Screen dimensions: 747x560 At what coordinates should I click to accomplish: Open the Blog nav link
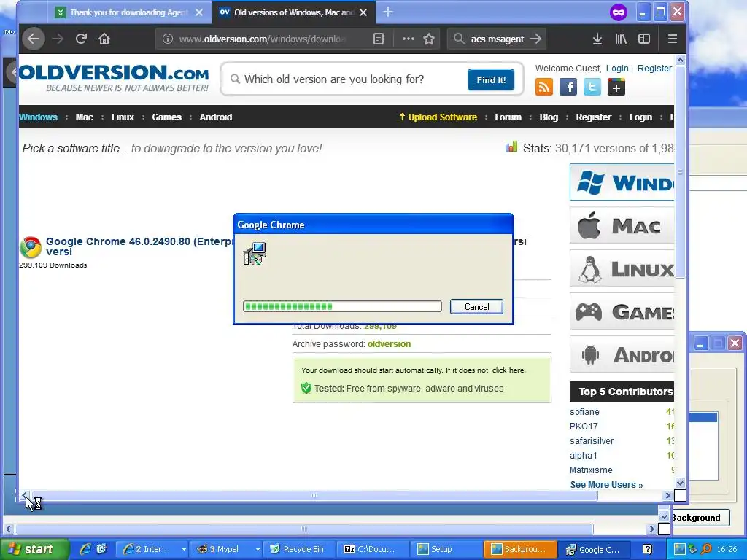pos(549,117)
